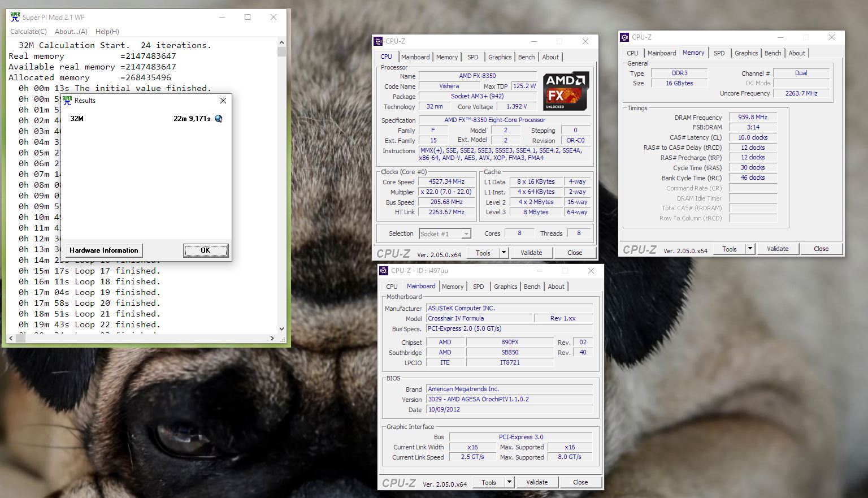
Task: Switch to SPD tab in Memory window
Action: pos(719,53)
